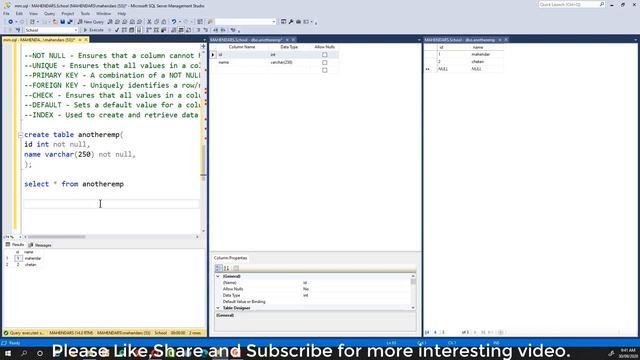
Task: Click the Query Options icon
Action: pos(132,30)
